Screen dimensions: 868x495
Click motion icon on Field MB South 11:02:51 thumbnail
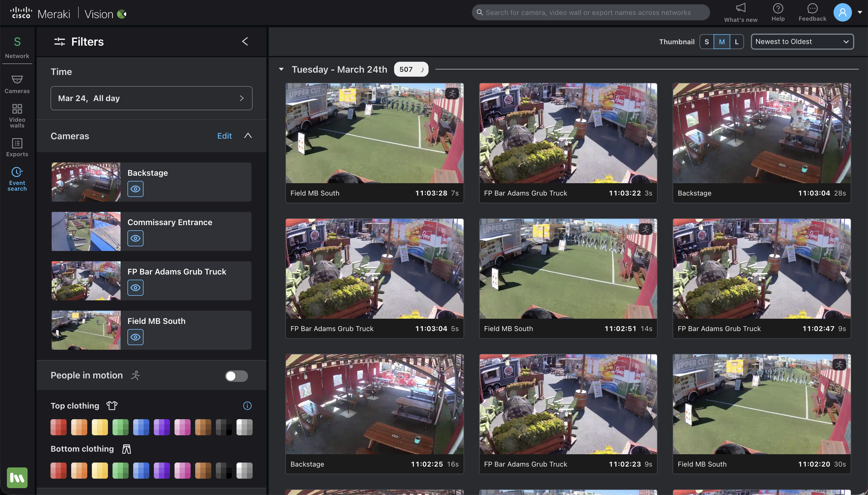(x=645, y=229)
